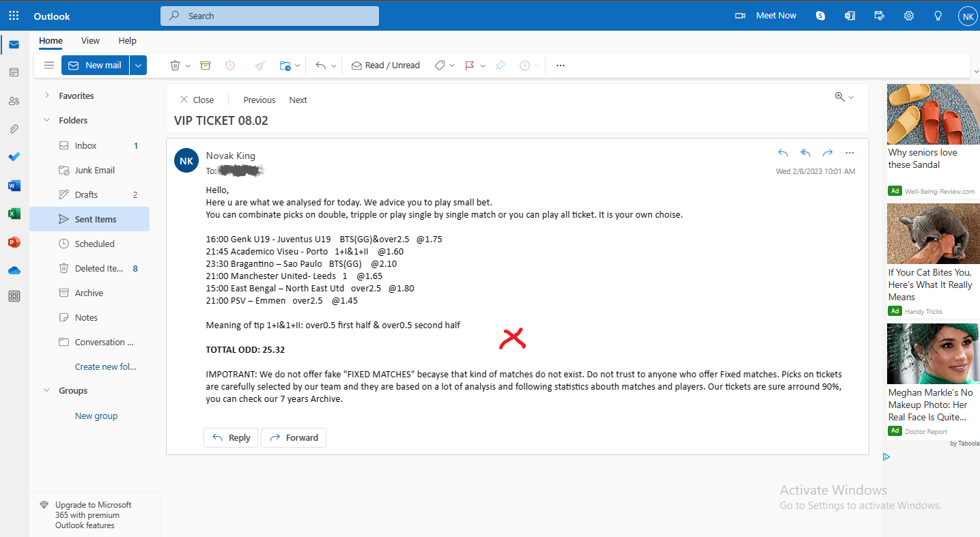Open the Categorize dropdown arrow
Screen dimensions: 980x537
point(452,66)
